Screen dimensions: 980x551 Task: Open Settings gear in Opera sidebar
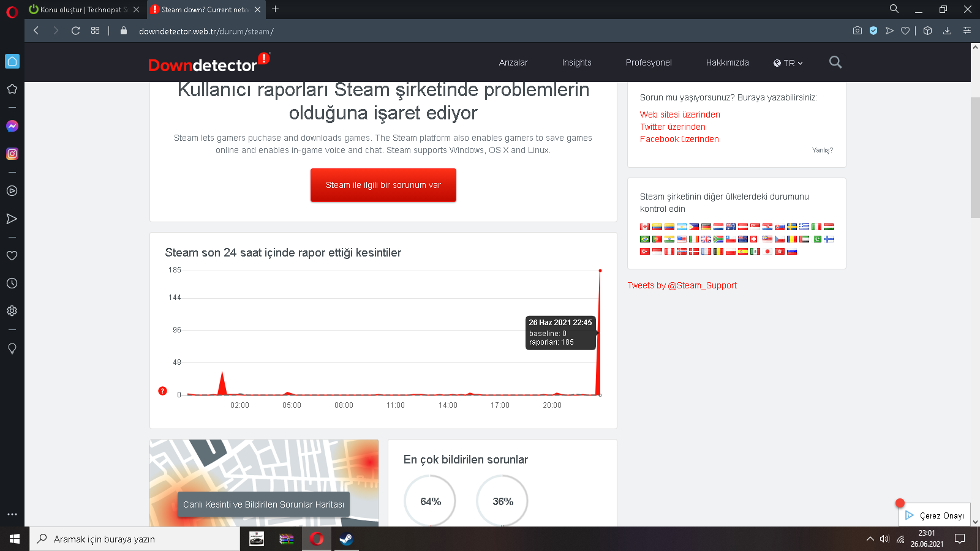(12, 311)
